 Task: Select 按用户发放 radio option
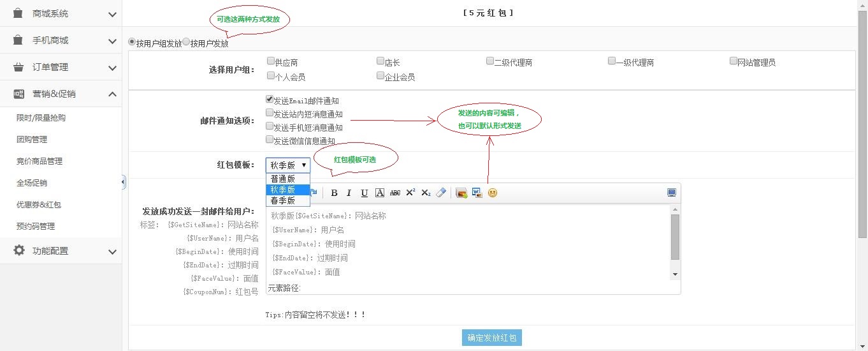pos(186,42)
